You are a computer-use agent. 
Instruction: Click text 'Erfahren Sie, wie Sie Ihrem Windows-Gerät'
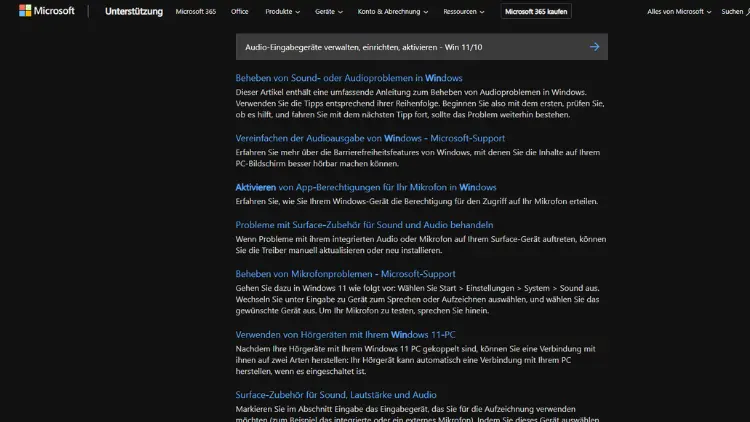pos(417,201)
